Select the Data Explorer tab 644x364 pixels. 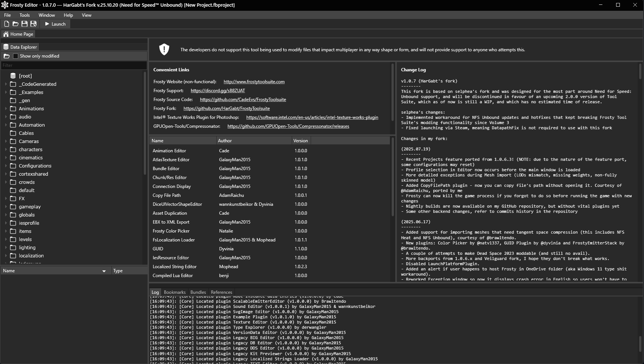pos(20,47)
